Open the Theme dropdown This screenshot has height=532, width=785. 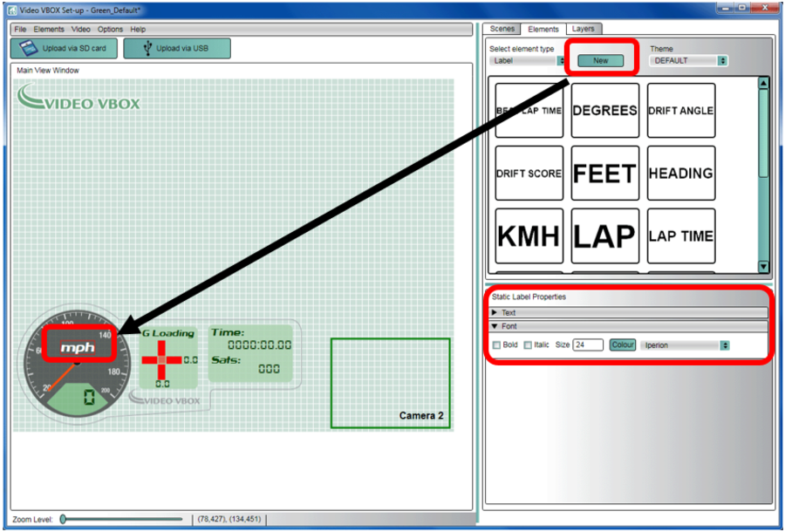tap(688, 61)
